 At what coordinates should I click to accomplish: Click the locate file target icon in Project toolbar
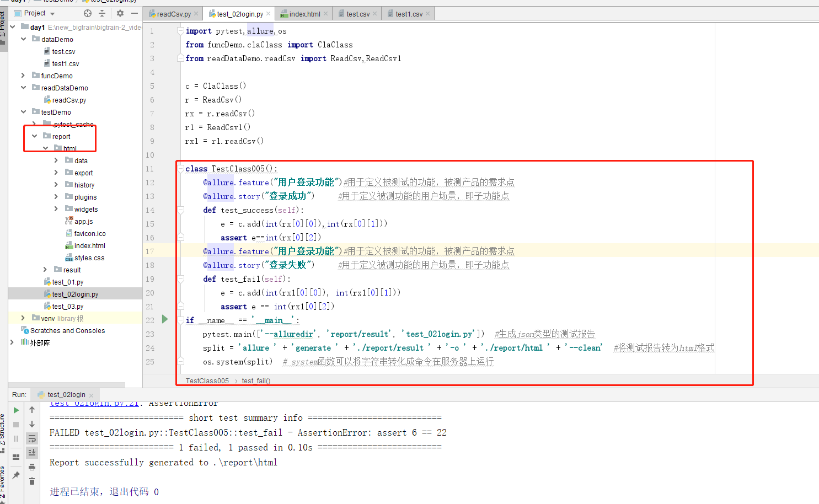[88, 13]
